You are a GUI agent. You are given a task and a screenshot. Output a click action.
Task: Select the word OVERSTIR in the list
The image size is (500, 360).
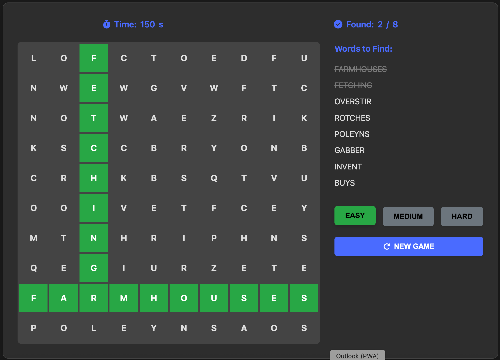[x=353, y=101]
